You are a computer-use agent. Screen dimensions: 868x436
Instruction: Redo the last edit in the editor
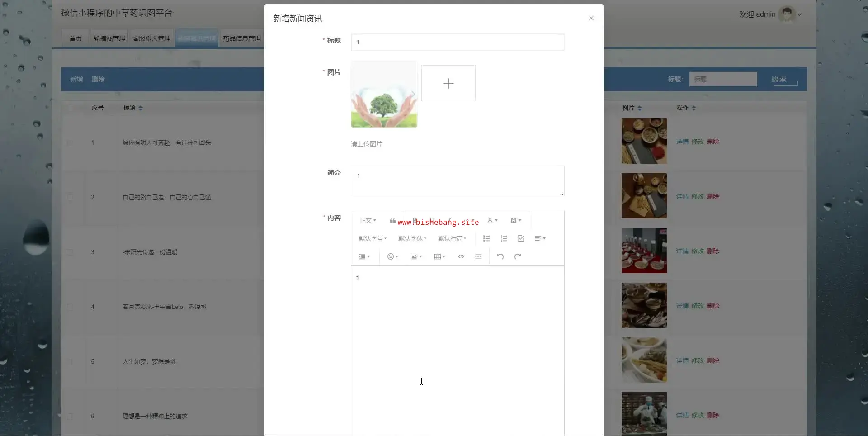click(x=518, y=256)
